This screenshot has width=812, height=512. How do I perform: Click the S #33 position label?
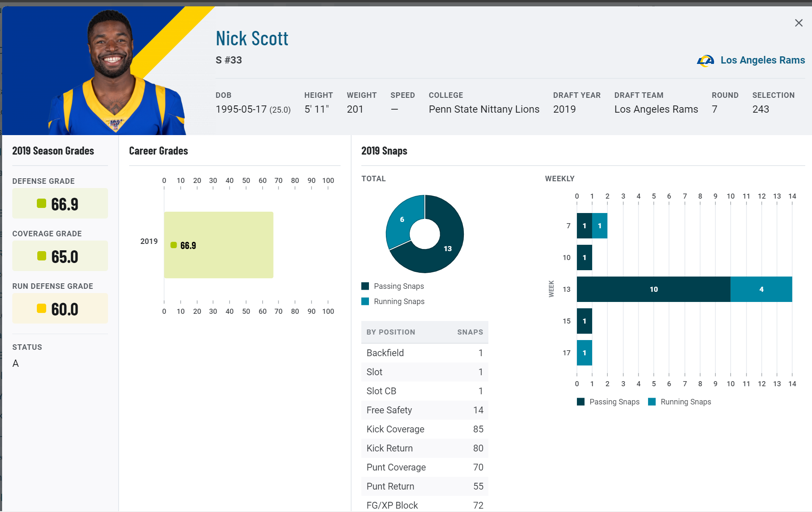[x=229, y=60]
